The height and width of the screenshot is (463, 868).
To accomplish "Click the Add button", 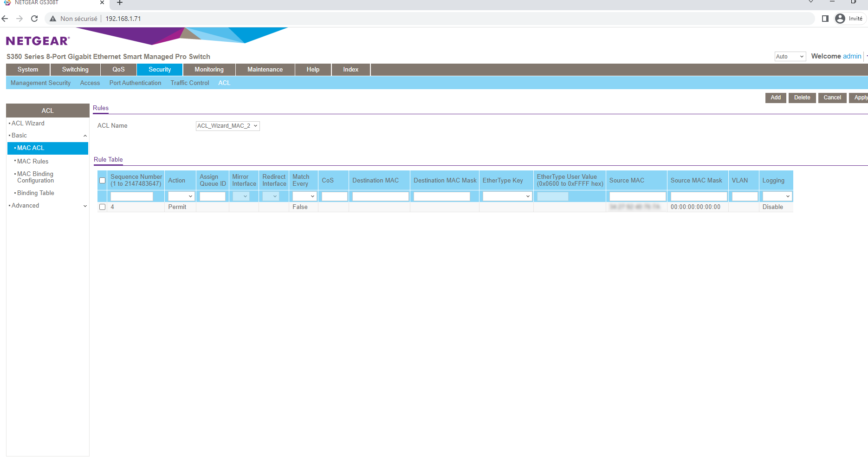I will tap(775, 98).
